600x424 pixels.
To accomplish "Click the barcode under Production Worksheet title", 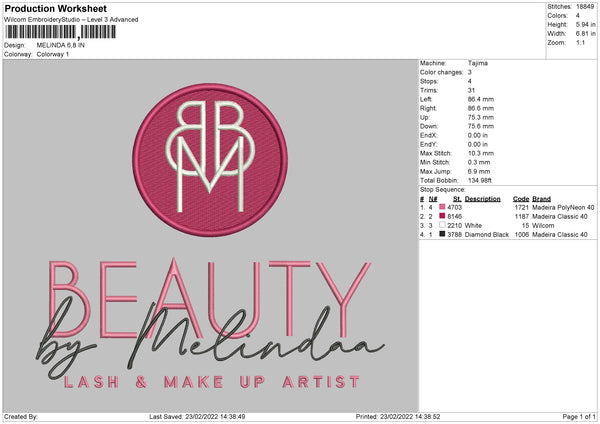I will pyautogui.click(x=60, y=32).
